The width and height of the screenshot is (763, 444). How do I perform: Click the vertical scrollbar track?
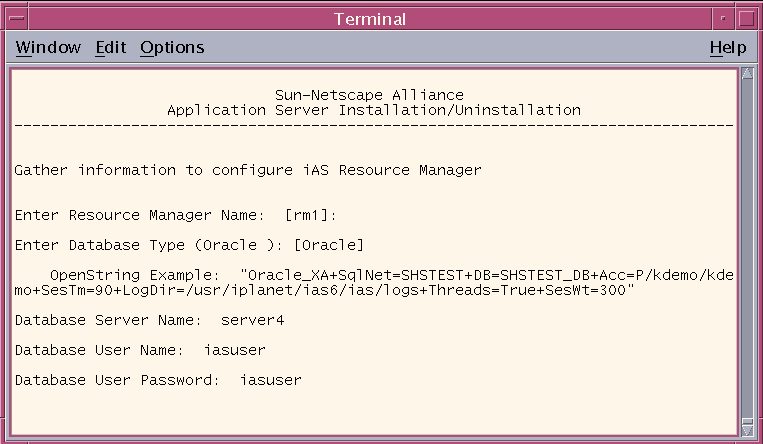[747, 248]
